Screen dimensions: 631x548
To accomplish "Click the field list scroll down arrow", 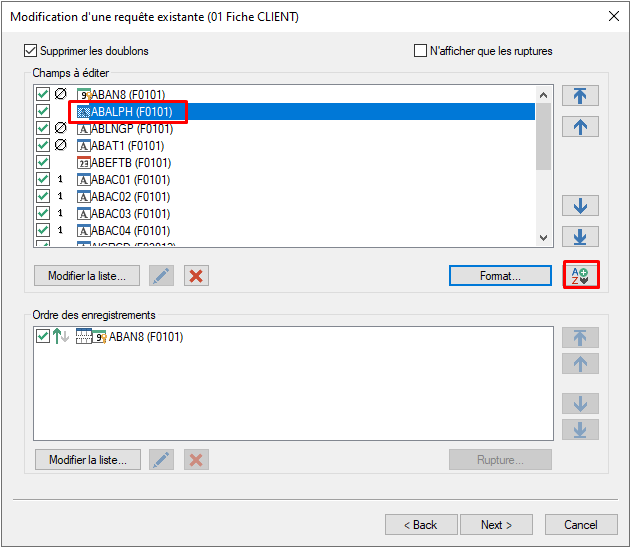I will [x=543, y=237].
